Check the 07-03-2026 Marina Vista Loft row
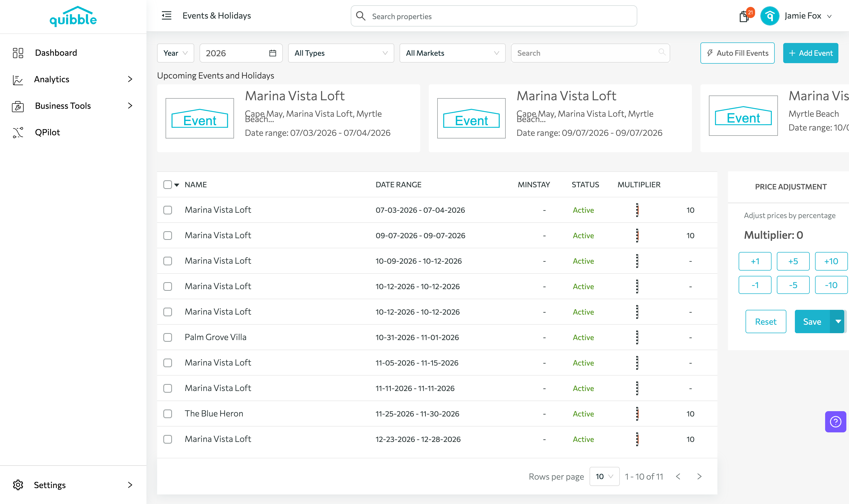This screenshot has height=504, width=849. 167,210
